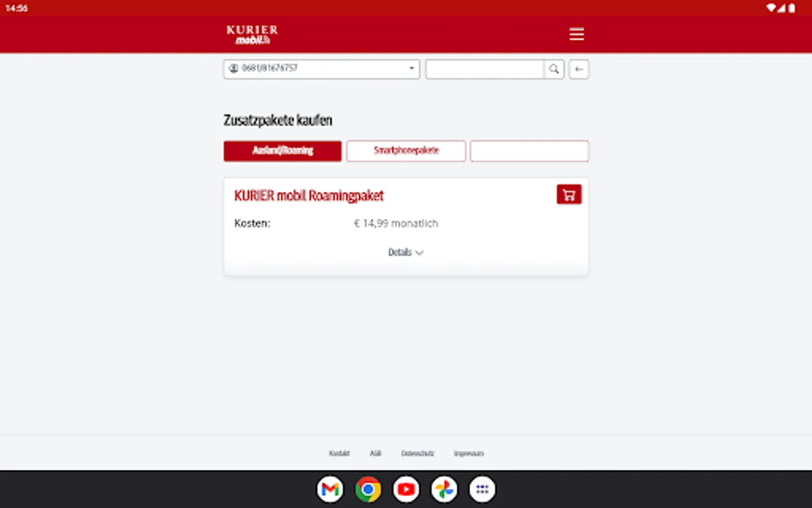Launch Gmail from the taskbar
The image size is (812, 508).
click(x=330, y=489)
